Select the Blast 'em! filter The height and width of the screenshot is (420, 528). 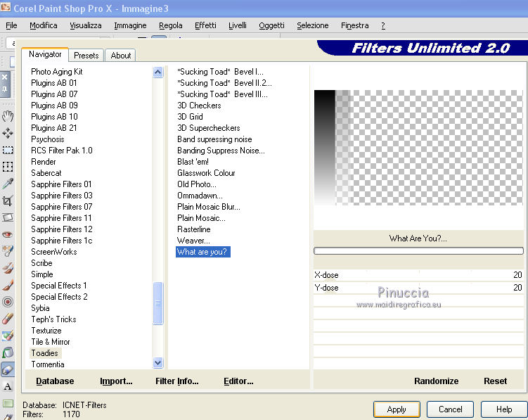point(193,162)
